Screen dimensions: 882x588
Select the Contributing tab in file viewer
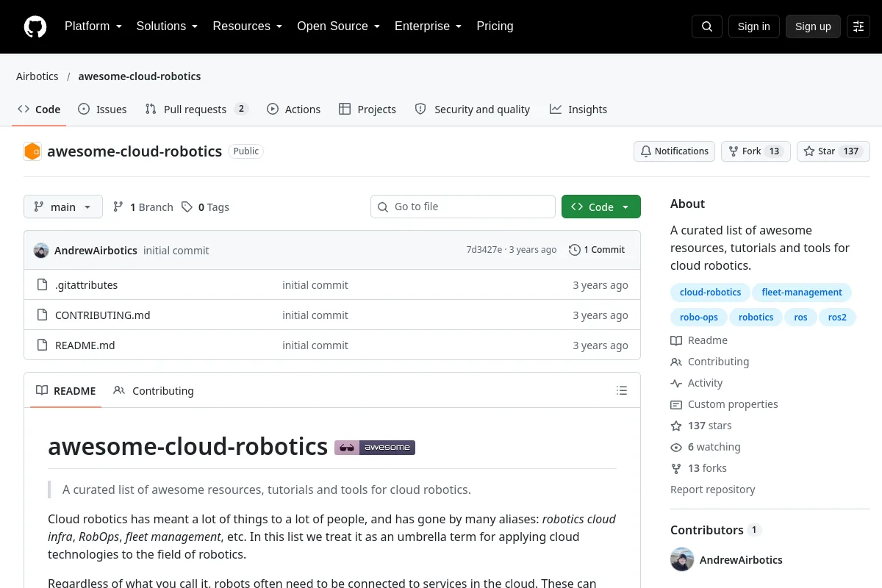[154, 391]
